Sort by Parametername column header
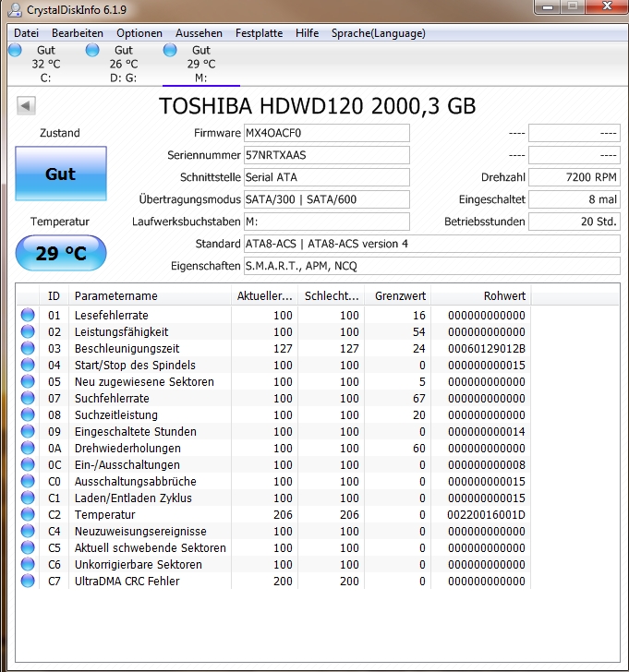This screenshot has width=629, height=672. pos(150,295)
